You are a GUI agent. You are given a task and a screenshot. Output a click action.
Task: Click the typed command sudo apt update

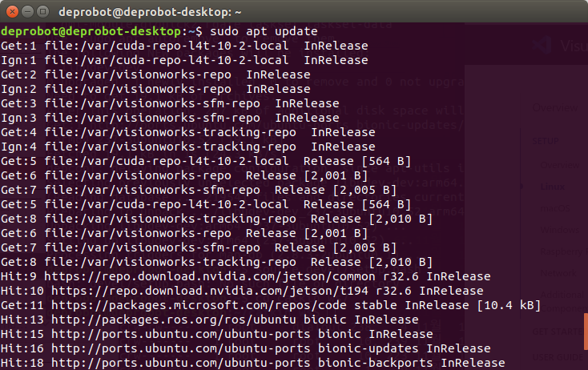(x=264, y=31)
